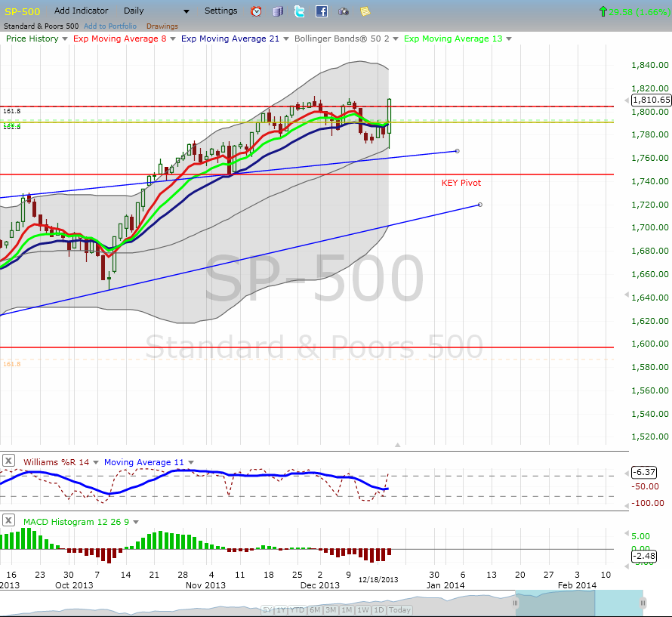Open the Drawings link

click(162, 26)
